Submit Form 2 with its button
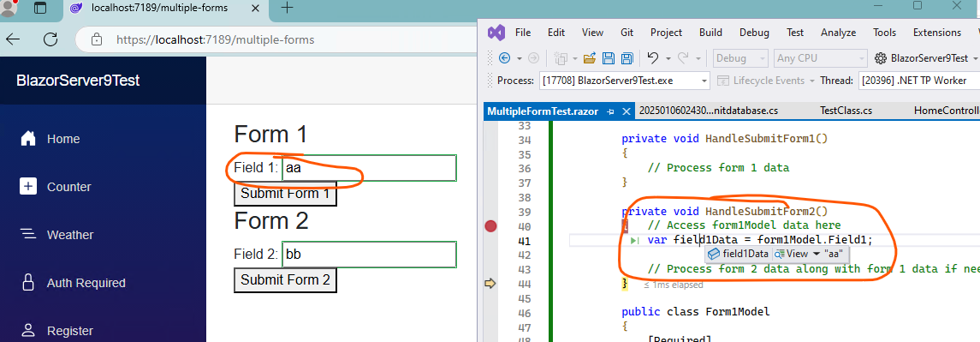Image resolution: width=980 pixels, height=342 pixels. 285,280
